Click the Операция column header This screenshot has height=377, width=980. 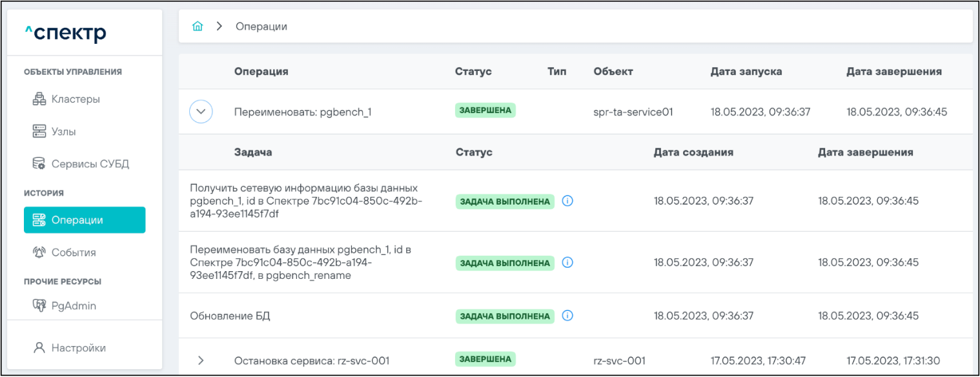point(261,72)
